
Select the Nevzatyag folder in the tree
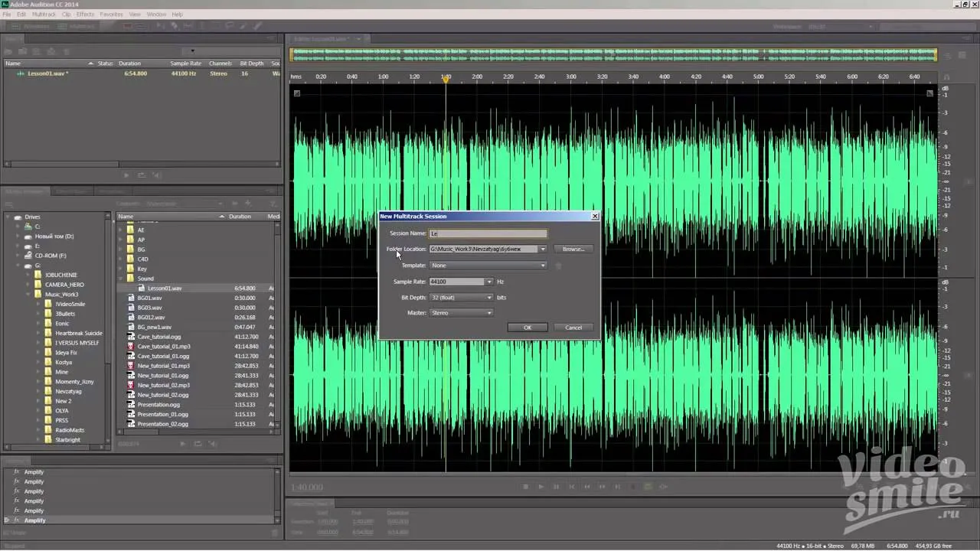68,391
